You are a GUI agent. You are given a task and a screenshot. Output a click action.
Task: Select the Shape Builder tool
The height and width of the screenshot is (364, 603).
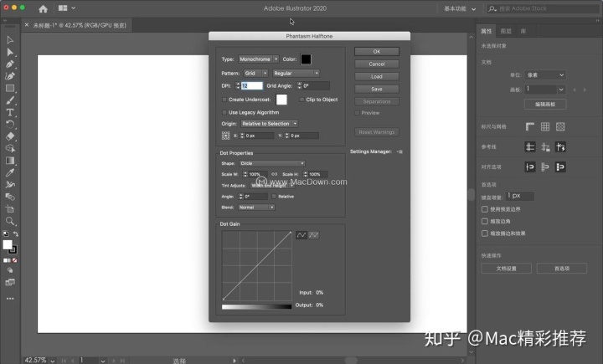click(10, 148)
